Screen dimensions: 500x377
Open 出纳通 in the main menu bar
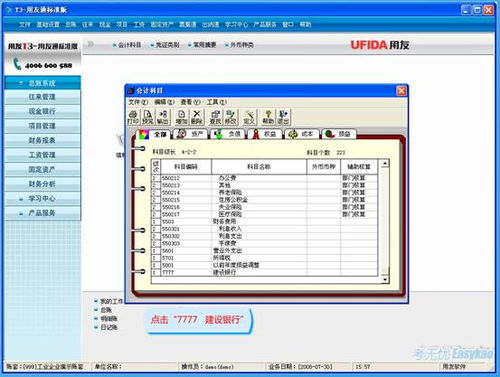coord(210,24)
